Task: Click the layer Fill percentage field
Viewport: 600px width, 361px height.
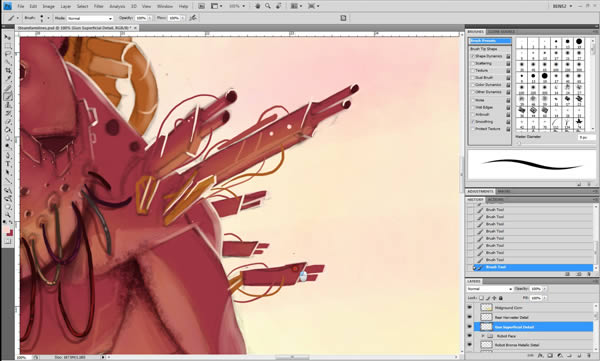Action: click(536, 298)
